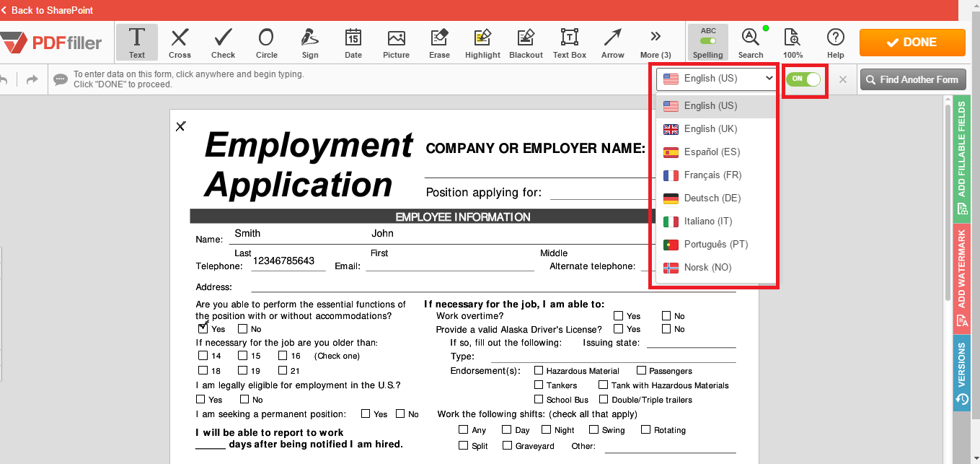Open the More (3) tools menu
The image size is (980, 464).
coord(655,43)
